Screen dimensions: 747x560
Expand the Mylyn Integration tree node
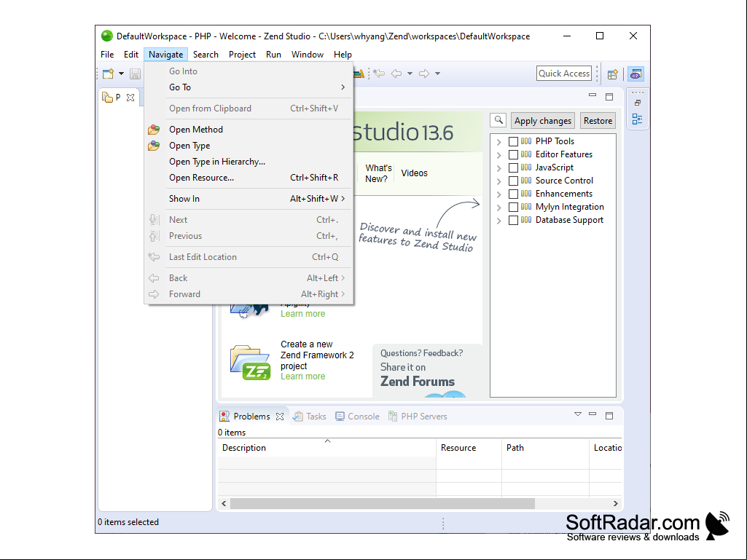(x=498, y=207)
